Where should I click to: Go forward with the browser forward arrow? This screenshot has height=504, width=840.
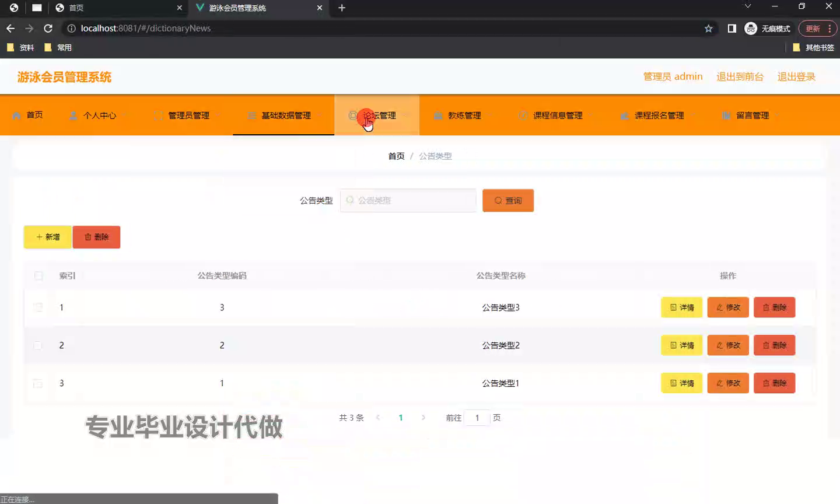(29, 28)
